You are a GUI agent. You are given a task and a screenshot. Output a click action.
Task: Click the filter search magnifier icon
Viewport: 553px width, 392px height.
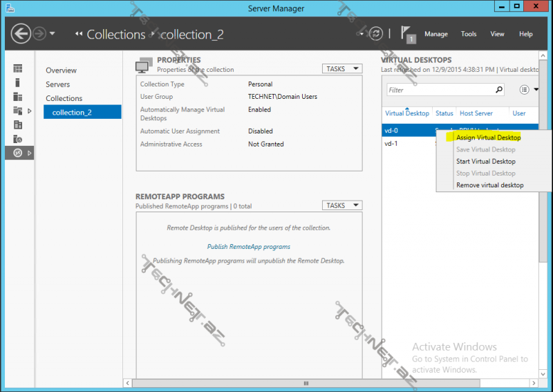point(499,90)
